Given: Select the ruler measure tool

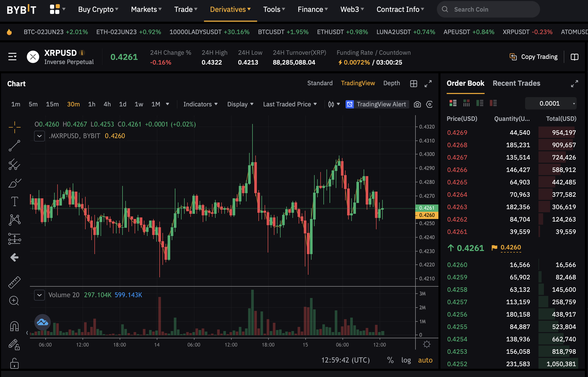Looking at the screenshot, I should click(x=14, y=282).
